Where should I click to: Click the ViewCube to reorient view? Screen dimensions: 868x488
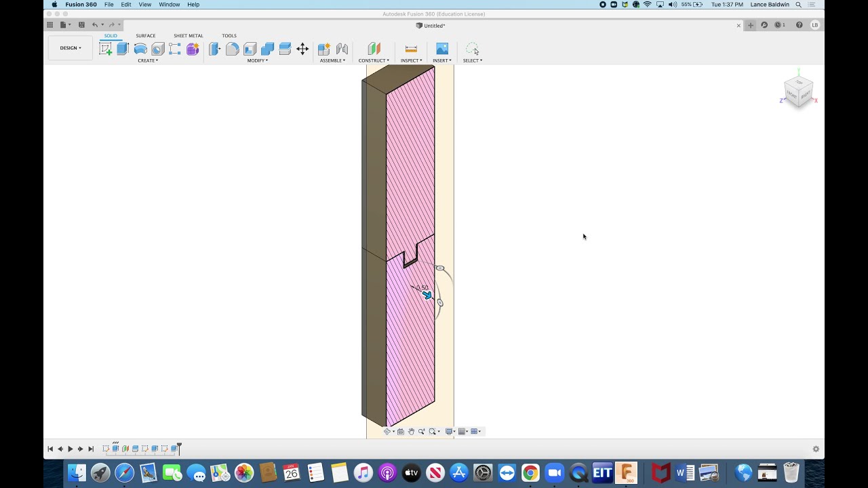[x=798, y=91]
